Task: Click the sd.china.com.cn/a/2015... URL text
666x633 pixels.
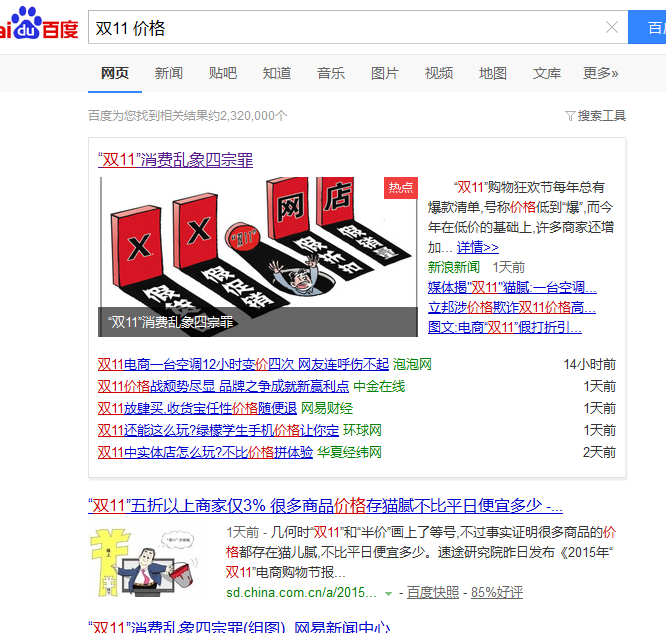Action: click(x=301, y=592)
